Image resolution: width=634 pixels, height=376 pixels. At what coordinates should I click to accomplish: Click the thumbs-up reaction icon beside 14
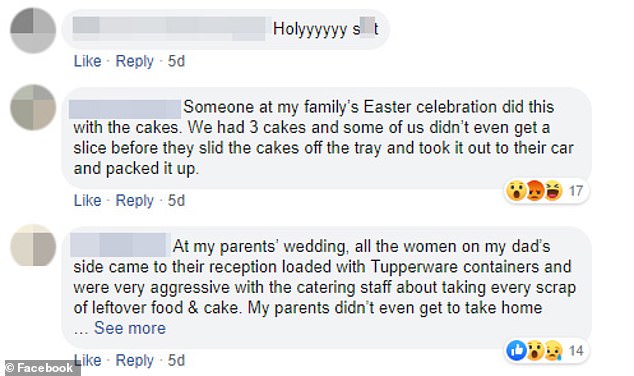516,350
